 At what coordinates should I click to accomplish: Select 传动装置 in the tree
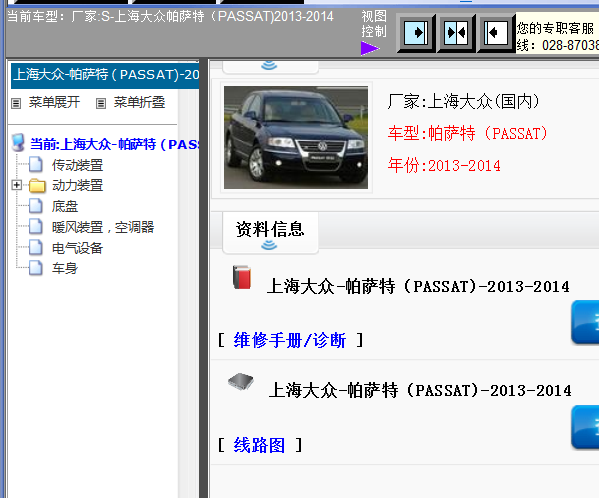pos(78,165)
